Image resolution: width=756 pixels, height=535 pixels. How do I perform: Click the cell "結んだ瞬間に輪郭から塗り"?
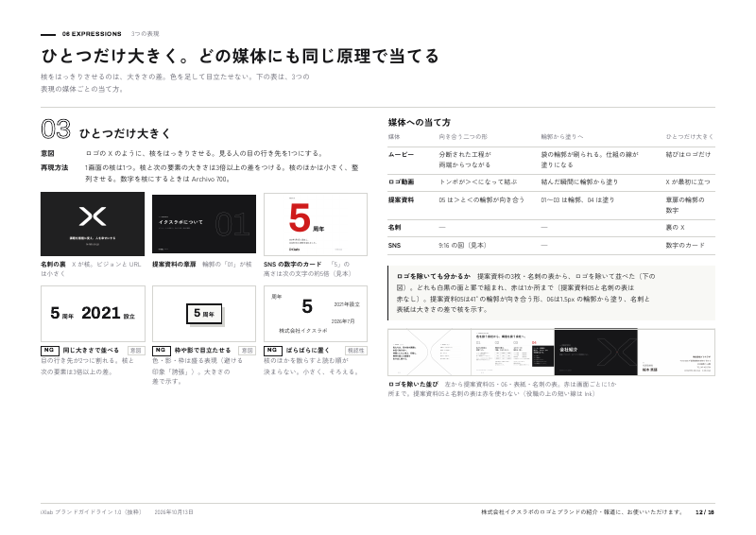tap(579, 182)
